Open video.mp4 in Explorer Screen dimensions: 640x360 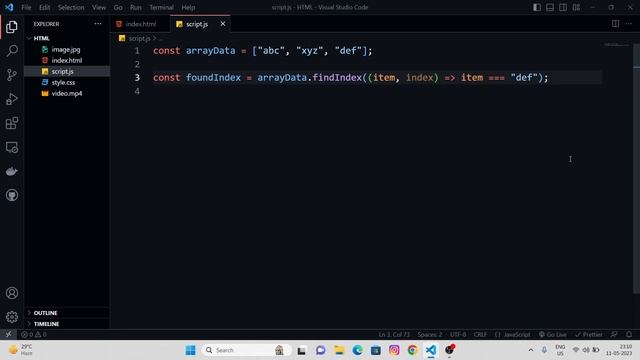click(x=67, y=93)
